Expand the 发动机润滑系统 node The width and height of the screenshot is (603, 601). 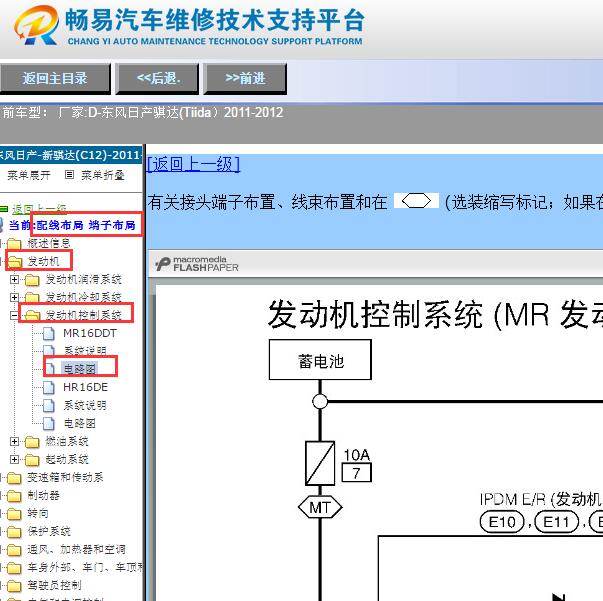pyautogui.click(x=14, y=280)
